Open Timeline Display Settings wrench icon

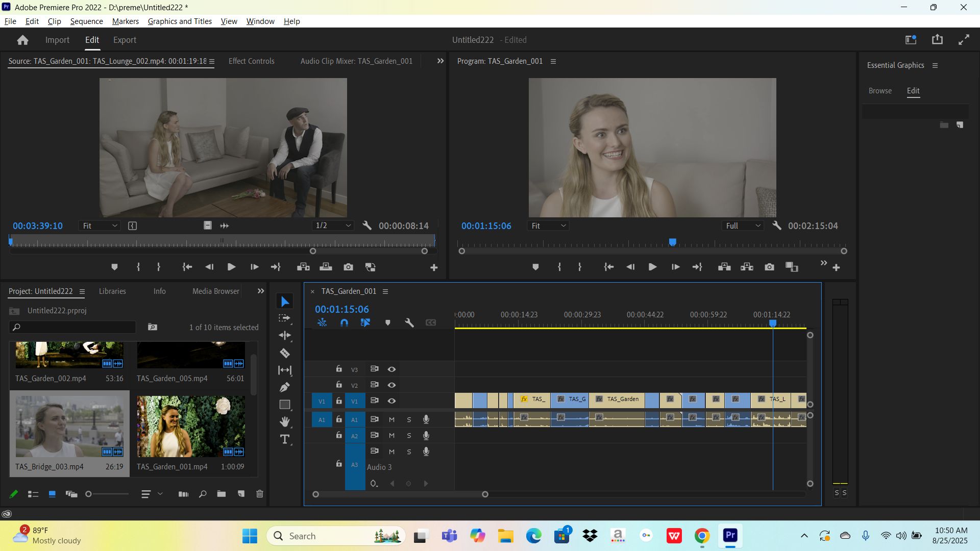click(409, 322)
